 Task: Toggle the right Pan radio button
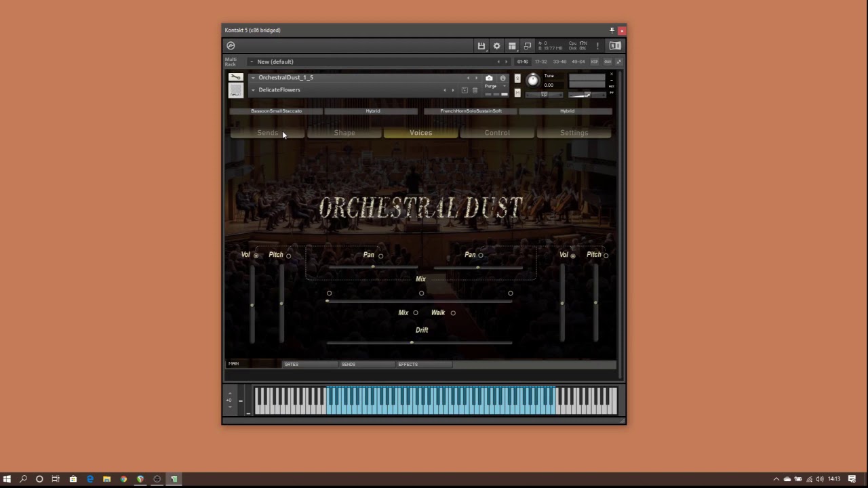point(481,256)
